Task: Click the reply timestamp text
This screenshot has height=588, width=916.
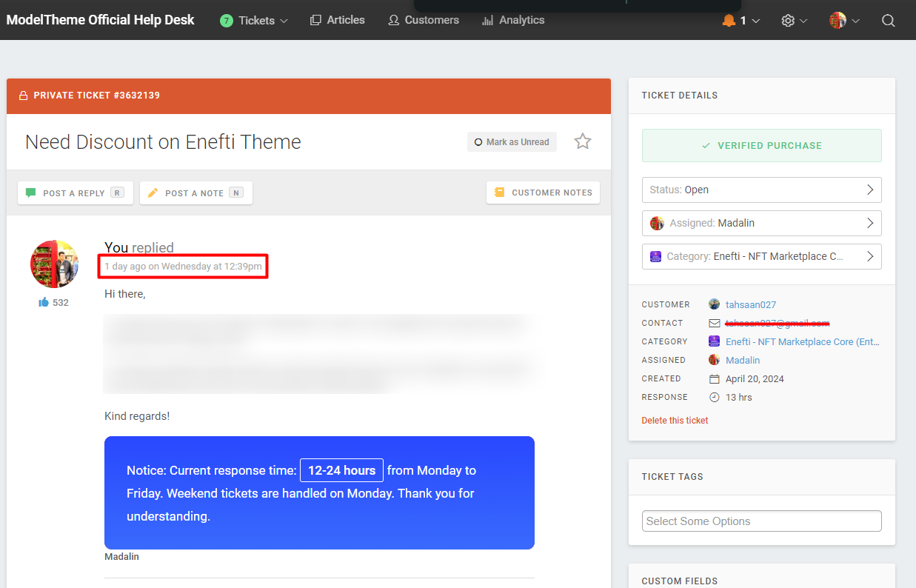Action: tap(183, 267)
